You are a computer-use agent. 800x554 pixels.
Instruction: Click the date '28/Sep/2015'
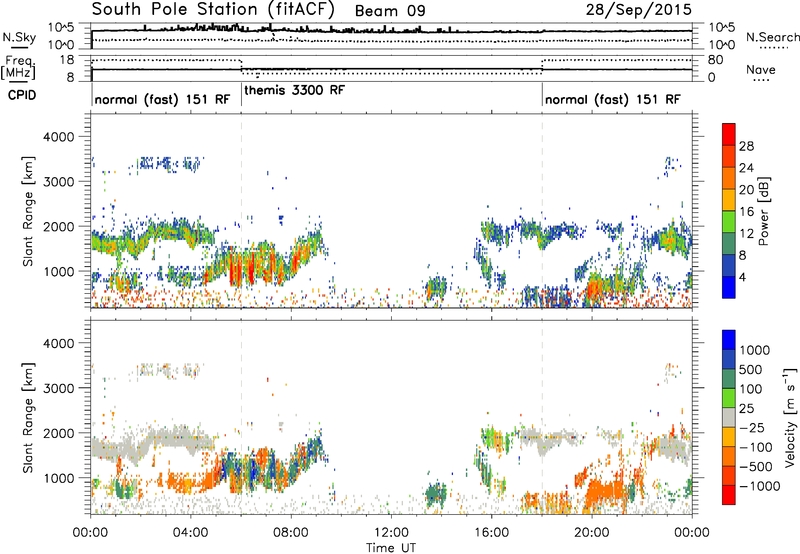tap(638, 9)
